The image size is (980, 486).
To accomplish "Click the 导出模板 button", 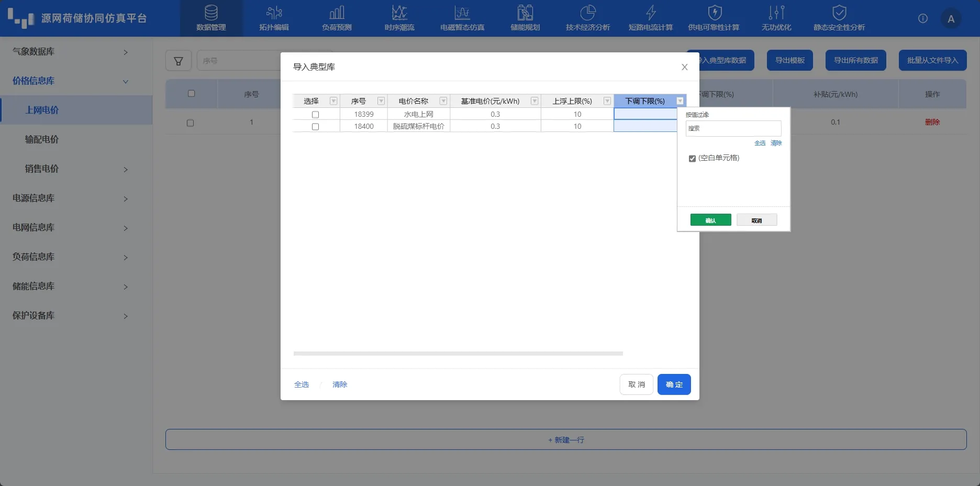I will (x=789, y=60).
